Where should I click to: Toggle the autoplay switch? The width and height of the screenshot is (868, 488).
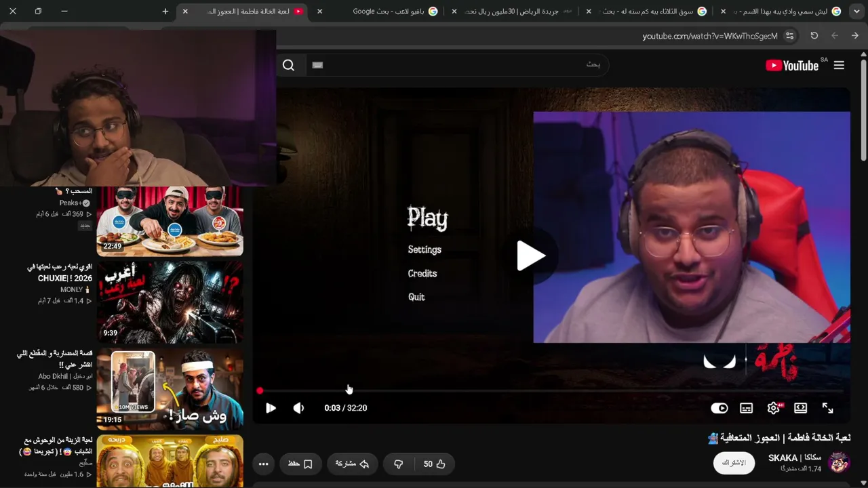(x=719, y=408)
